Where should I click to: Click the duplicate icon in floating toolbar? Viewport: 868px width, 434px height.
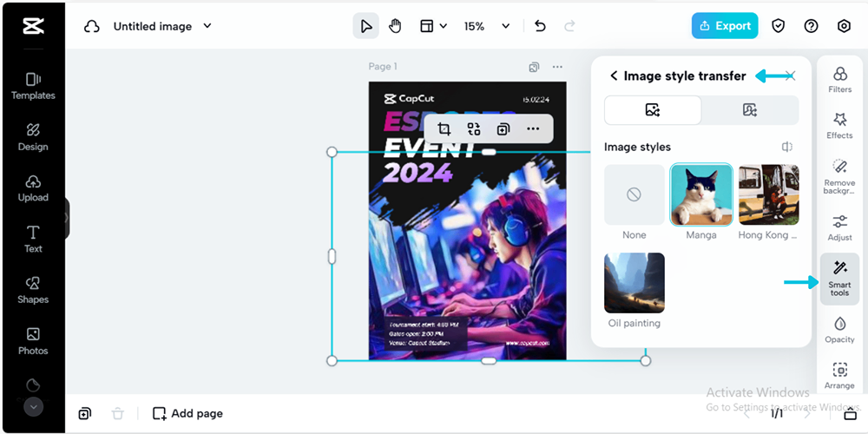(x=503, y=129)
